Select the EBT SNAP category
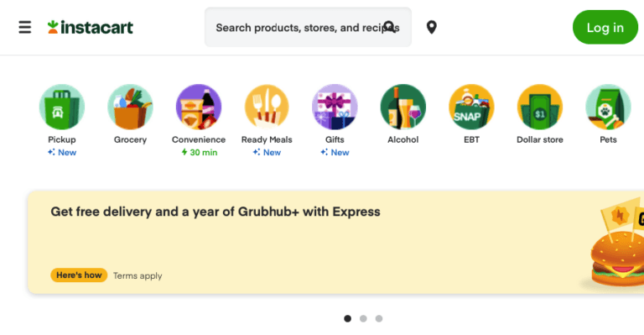Viewport: 644px width, 335px height. tap(471, 107)
